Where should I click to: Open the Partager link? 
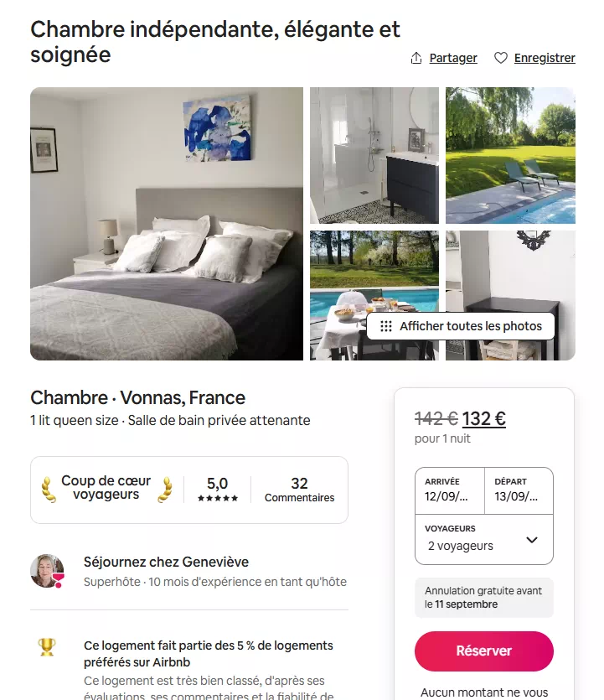pyautogui.click(x=453, y=58)
